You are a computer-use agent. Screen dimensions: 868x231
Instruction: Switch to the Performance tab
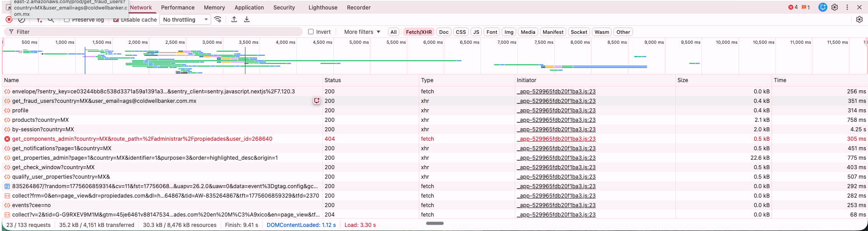point(178,8)
